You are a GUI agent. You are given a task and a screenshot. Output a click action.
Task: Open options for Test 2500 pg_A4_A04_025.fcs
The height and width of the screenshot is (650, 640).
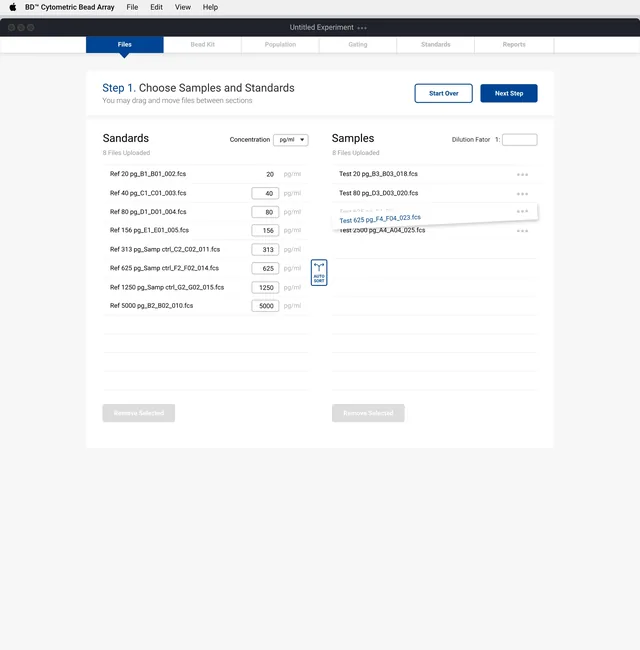click(x=522, y=231)
